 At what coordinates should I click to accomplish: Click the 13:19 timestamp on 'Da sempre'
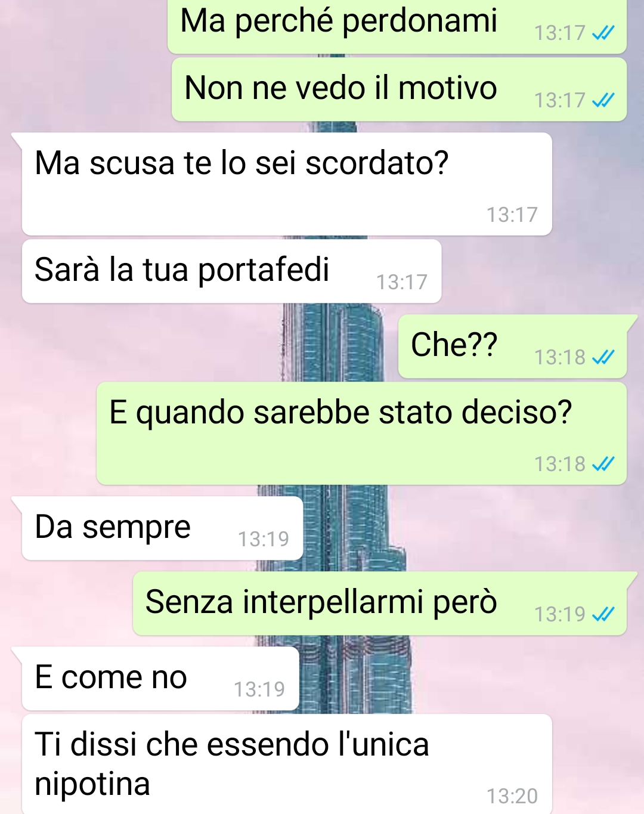pyautogui.click(x=264, y=539)
